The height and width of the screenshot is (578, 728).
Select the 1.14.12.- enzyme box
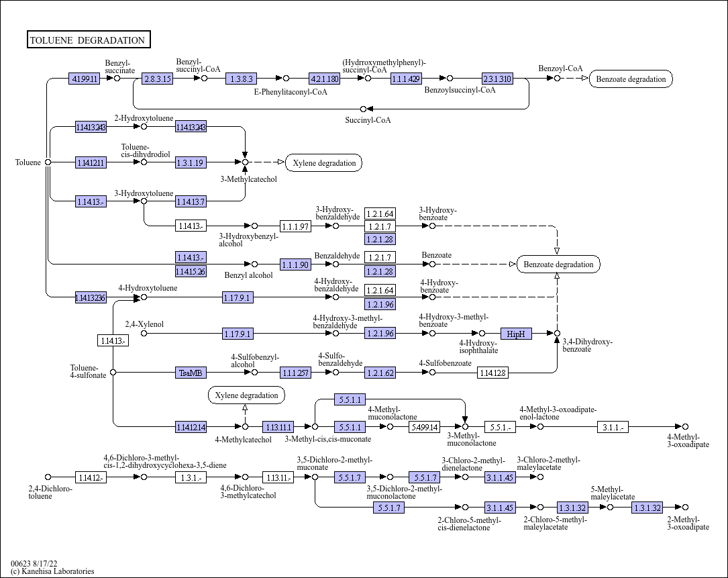[91, 477]
